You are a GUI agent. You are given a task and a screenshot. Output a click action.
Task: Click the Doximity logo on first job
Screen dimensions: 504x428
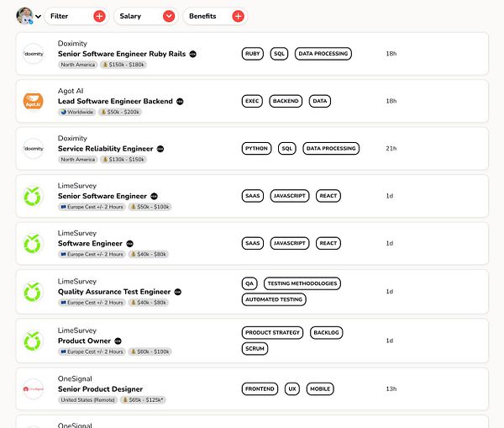(34, 54)
